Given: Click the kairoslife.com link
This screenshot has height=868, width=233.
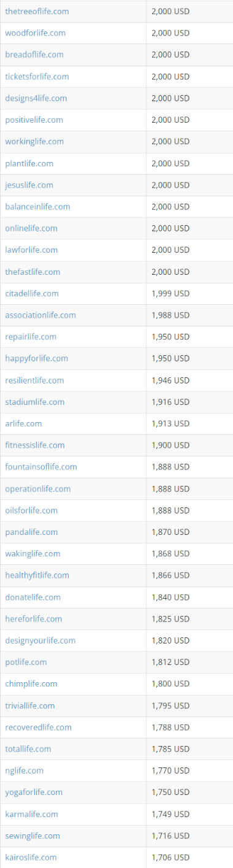Looking at the screenshot, I should point(31,857).
